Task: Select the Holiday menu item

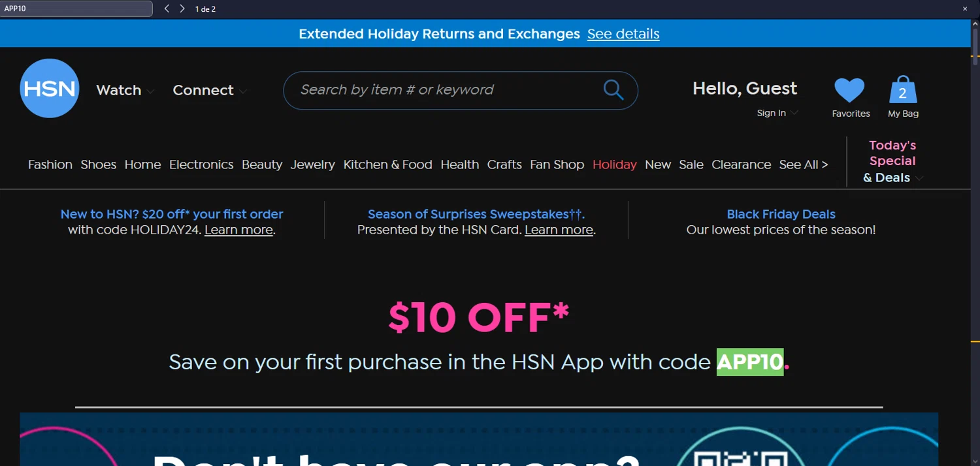Action: [x=614, y=165]
